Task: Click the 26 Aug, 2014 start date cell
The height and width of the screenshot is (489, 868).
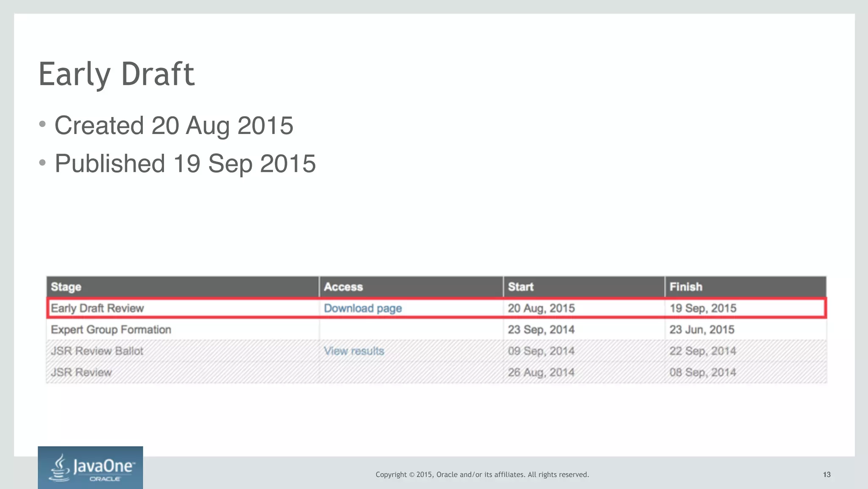Action: pos(541,372)
